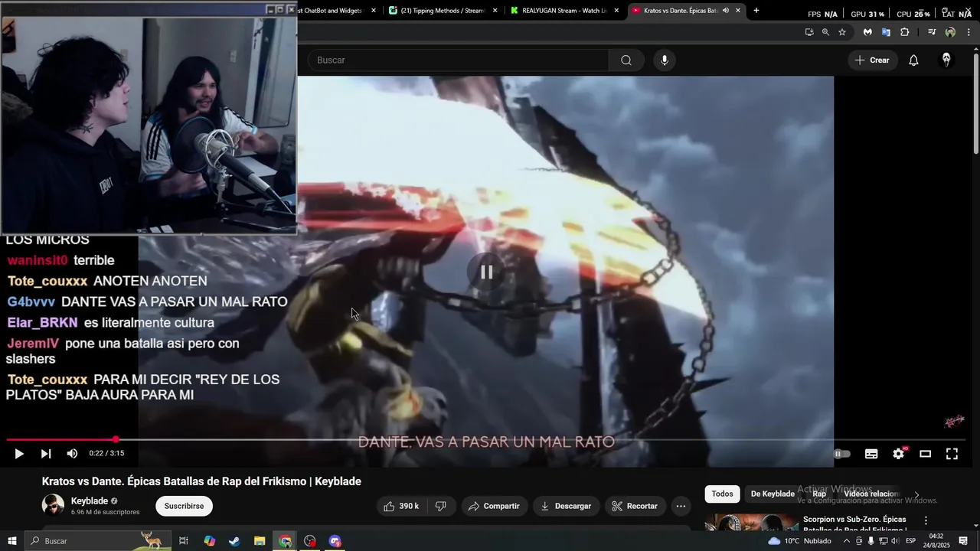Switch to the Tipping Methods tab
The height and width of the screenshot is (551, 980).
tap(443, 11)
